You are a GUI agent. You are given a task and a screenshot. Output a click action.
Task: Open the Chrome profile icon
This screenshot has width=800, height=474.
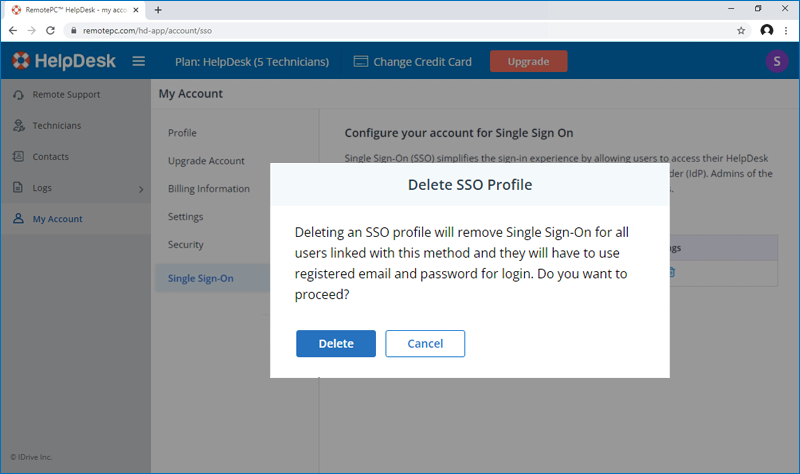click(x=766, y=31)
